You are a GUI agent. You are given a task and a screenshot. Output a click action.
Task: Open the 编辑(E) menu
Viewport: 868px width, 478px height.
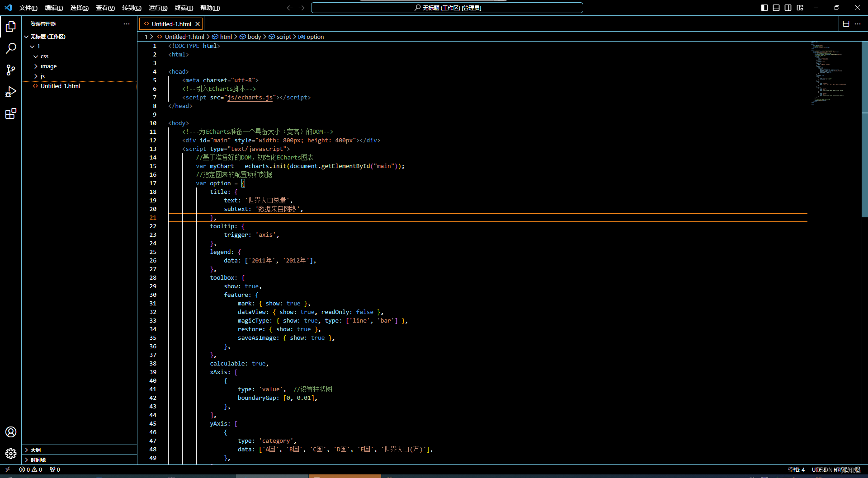pos(54,8)
